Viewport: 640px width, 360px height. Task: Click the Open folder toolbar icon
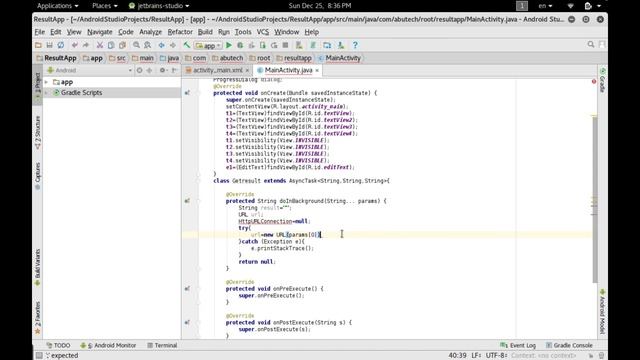tap(38, 45)
